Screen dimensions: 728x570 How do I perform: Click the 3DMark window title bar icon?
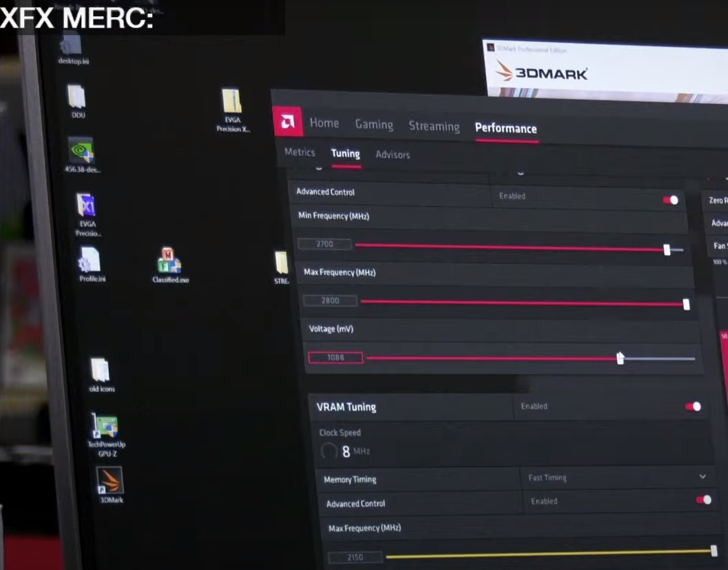pyautogui.click(x=490, y=47)
